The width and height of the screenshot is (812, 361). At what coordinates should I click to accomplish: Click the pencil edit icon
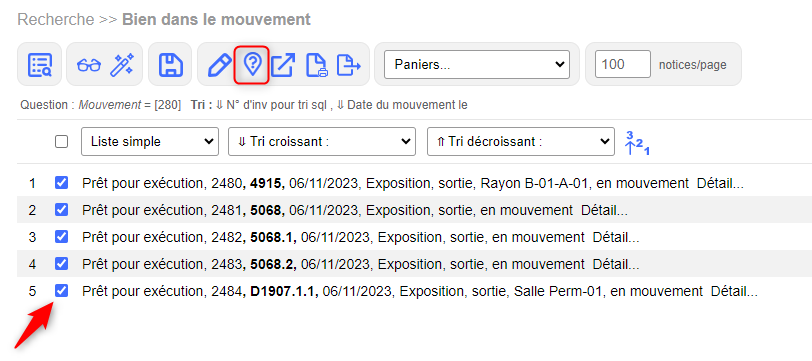click(x=220, y=65)
